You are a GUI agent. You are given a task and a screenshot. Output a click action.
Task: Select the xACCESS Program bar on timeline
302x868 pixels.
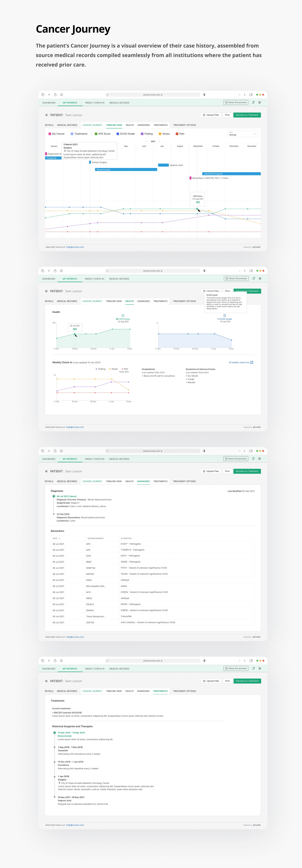pos(231,174)
